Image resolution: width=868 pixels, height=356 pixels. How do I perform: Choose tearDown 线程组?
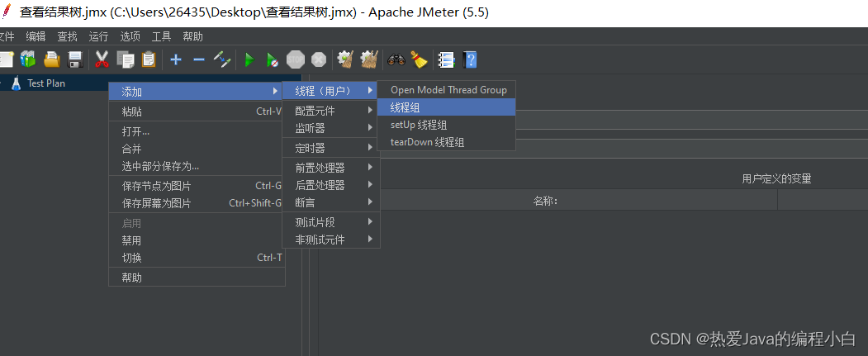446,142
